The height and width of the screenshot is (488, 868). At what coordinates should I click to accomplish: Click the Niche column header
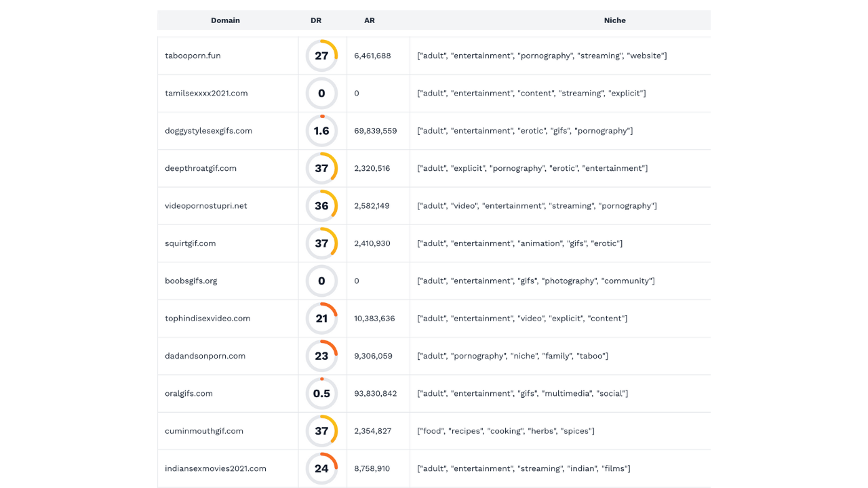tap(615, 20)
